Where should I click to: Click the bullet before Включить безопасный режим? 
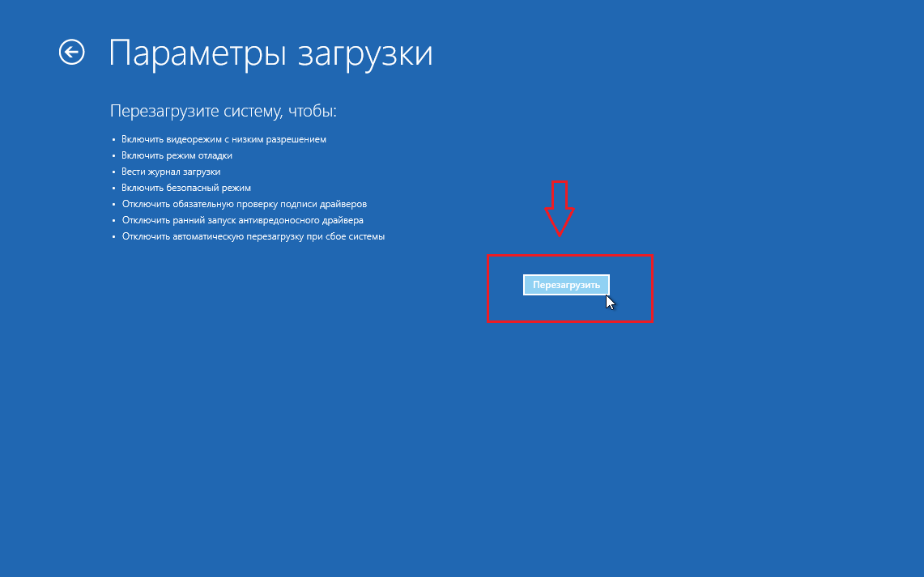point(114,189)
